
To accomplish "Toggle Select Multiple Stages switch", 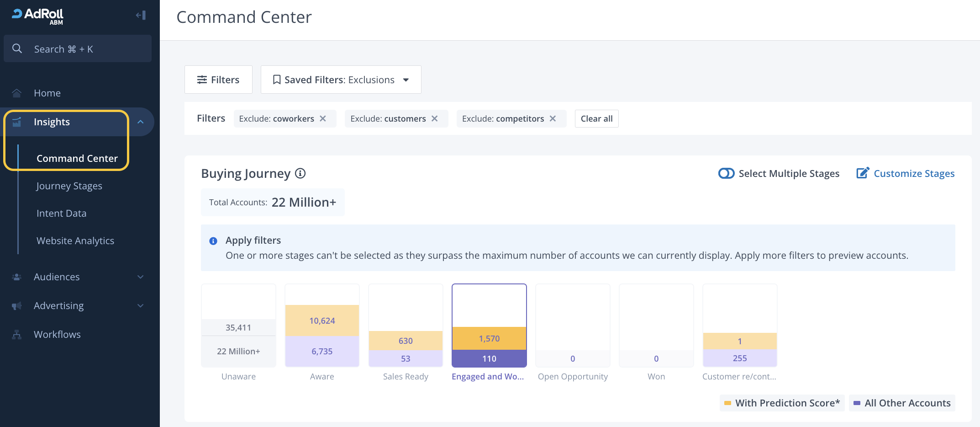I will click(x=726, y=174).
